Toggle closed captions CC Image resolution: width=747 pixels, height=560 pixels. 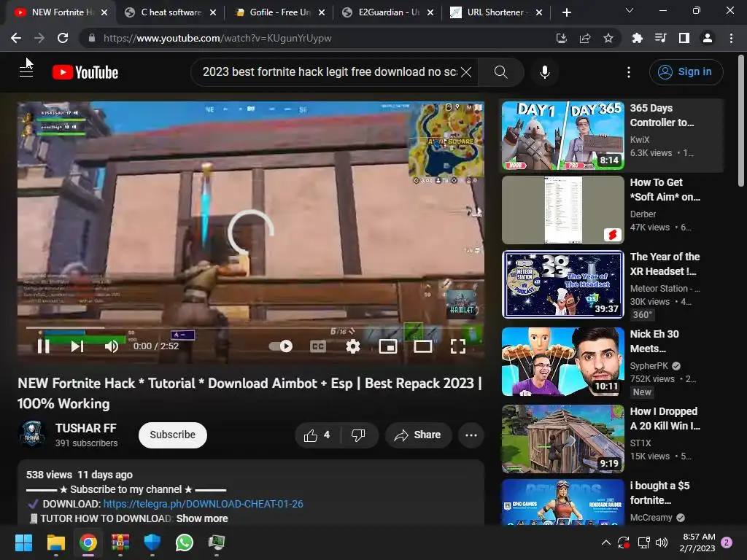[318, 346]
